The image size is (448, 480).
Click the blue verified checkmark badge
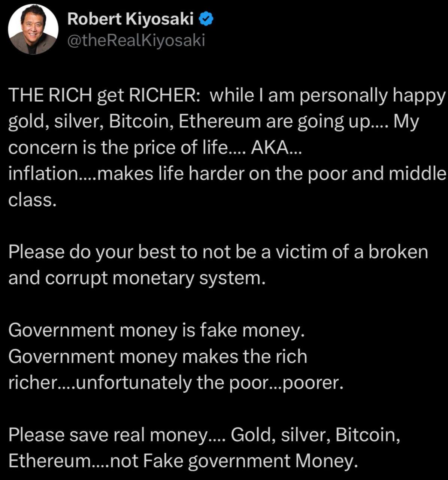click(205, 19)
